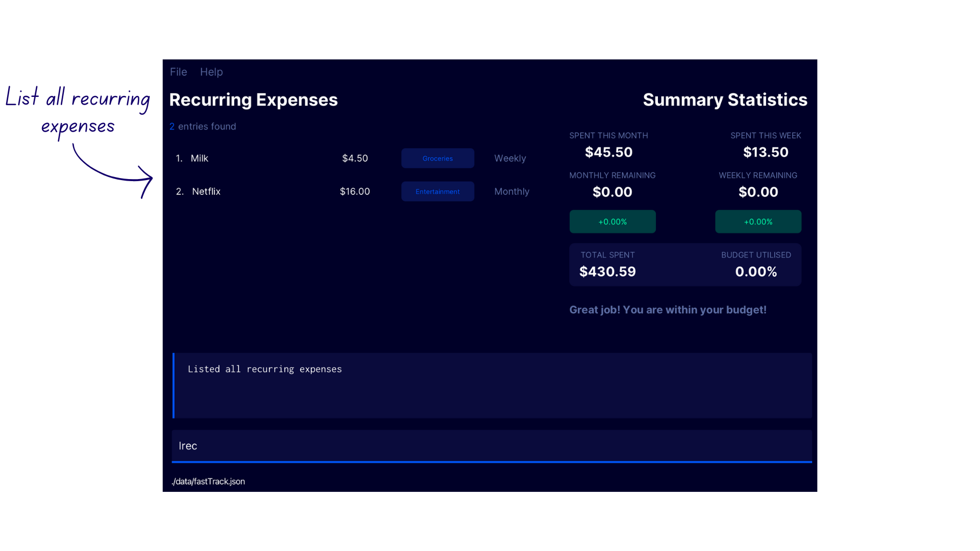This screenshot has height=551, width=980.
Task: Click the Budget Utilised value 0.00%
Action: coord(756,271)
